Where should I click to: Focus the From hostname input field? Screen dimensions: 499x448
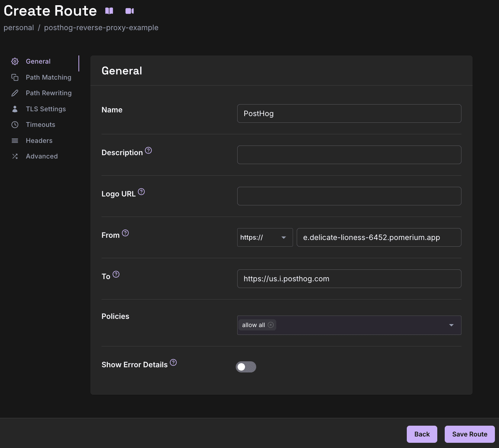point(379,237)
